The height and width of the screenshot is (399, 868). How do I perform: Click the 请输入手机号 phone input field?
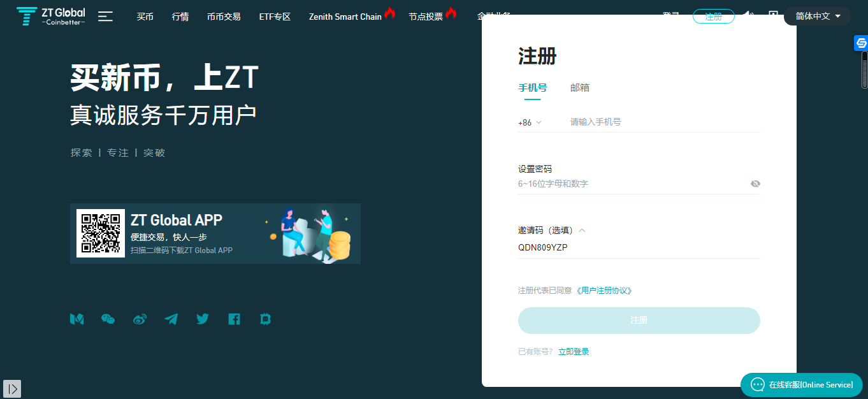[x=665, y=122]
